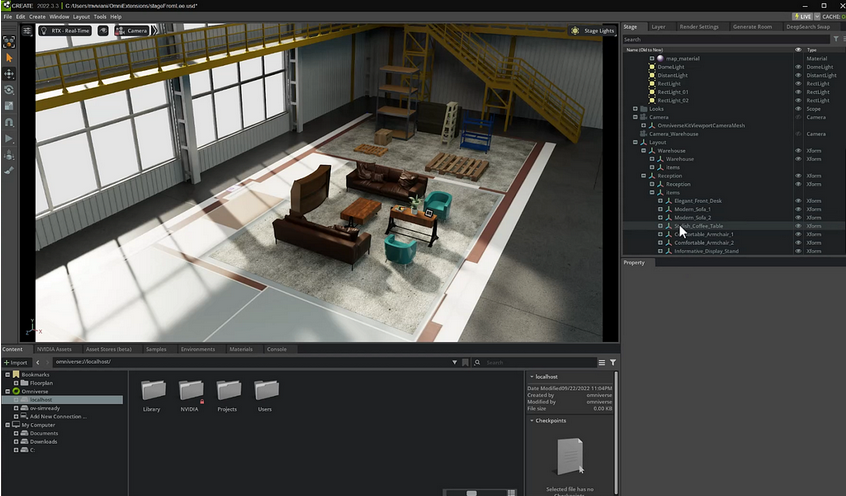Select Add New Connection in Content tree

(56, 417)
